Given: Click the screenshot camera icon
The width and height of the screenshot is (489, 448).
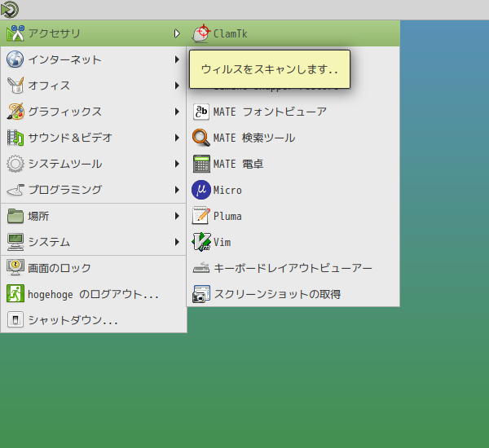Looking at the screenshot, I should 201,294.
